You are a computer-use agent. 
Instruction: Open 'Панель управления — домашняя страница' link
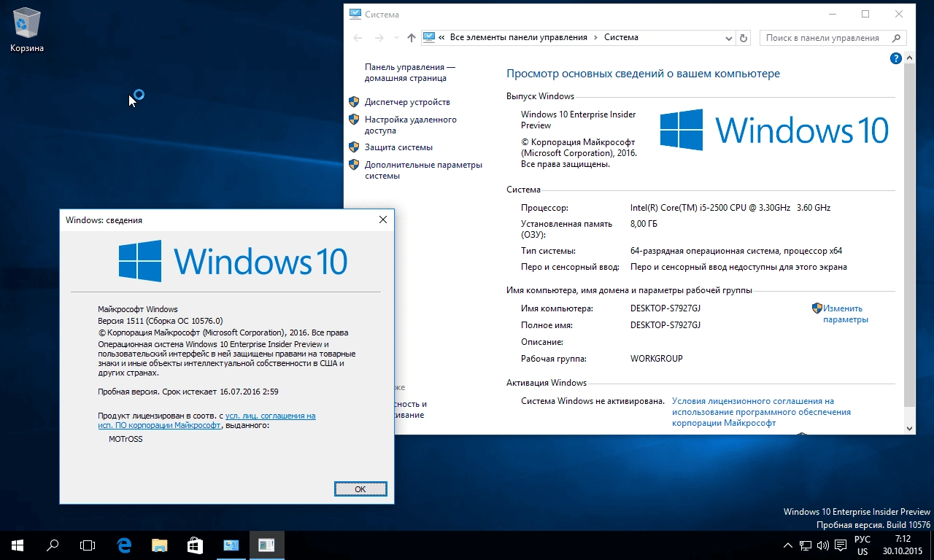(409, 72)
